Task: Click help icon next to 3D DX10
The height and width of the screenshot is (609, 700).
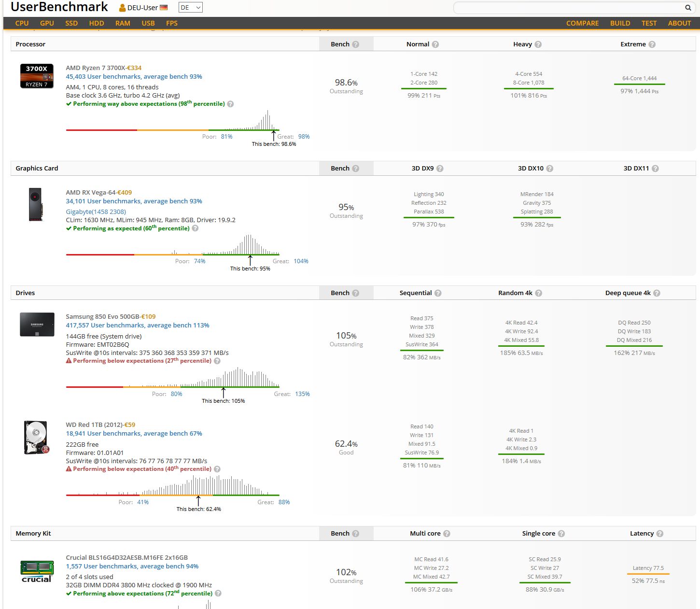Action: click(550, 169)
